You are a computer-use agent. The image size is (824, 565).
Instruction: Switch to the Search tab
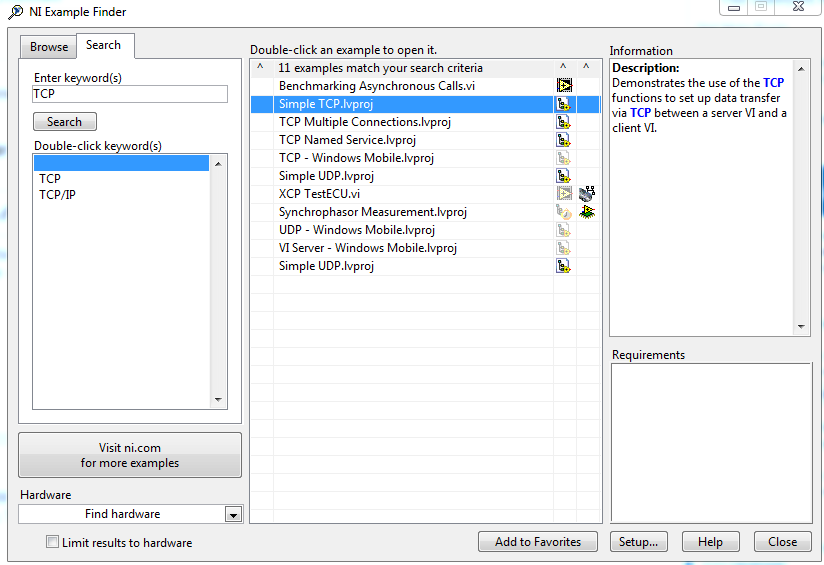pos(104,45)
